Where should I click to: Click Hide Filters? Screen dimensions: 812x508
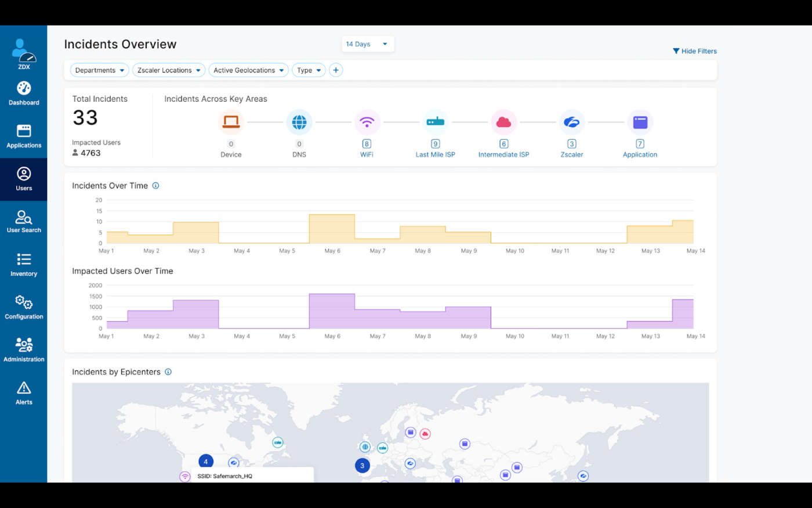click(x=694, y=51)
